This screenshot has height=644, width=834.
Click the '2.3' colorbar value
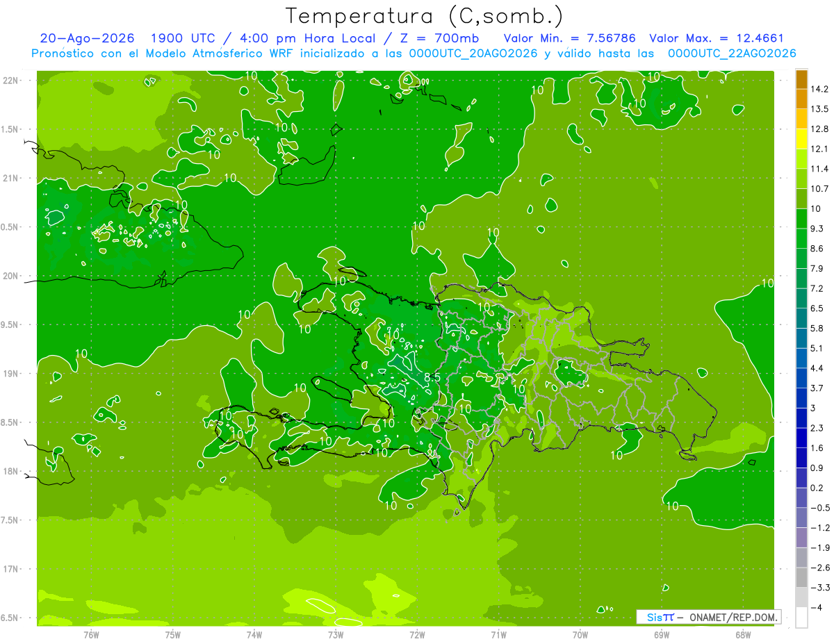click(817, 428)
